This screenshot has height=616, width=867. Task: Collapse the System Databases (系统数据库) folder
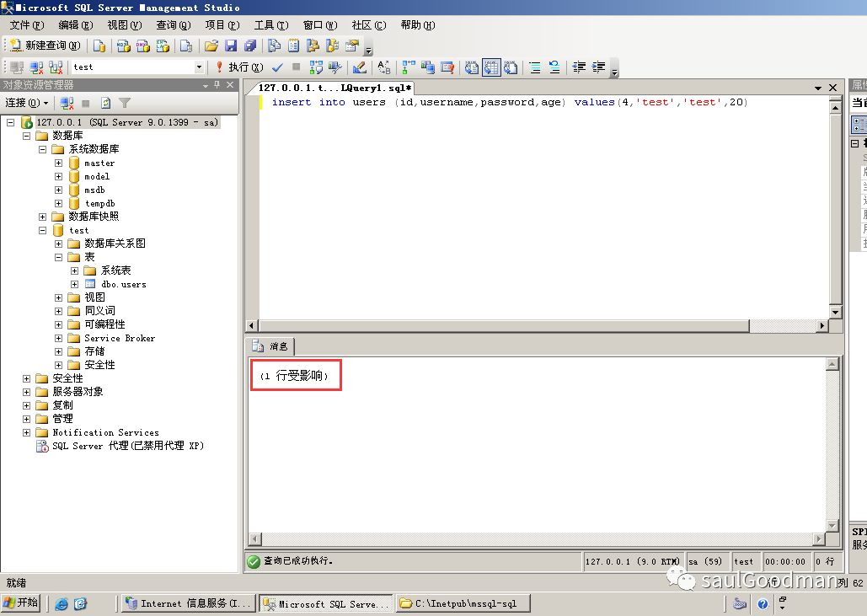pos(43,149)
